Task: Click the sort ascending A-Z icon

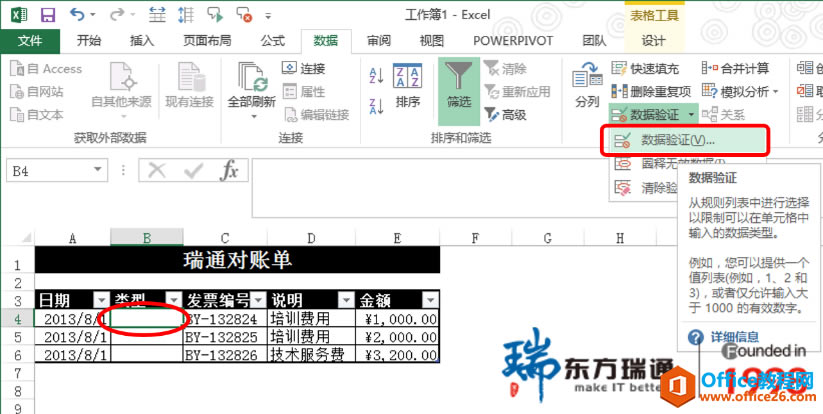Action: click(x=377, y=75)
